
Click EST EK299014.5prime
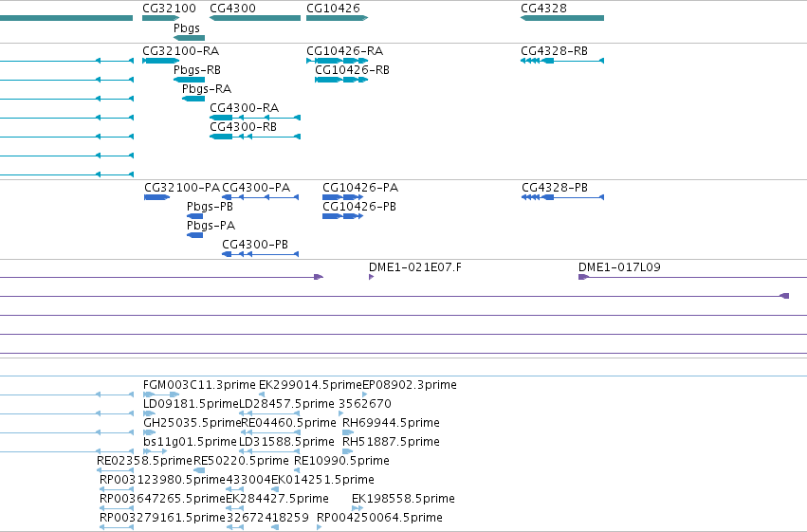(262, 394)
